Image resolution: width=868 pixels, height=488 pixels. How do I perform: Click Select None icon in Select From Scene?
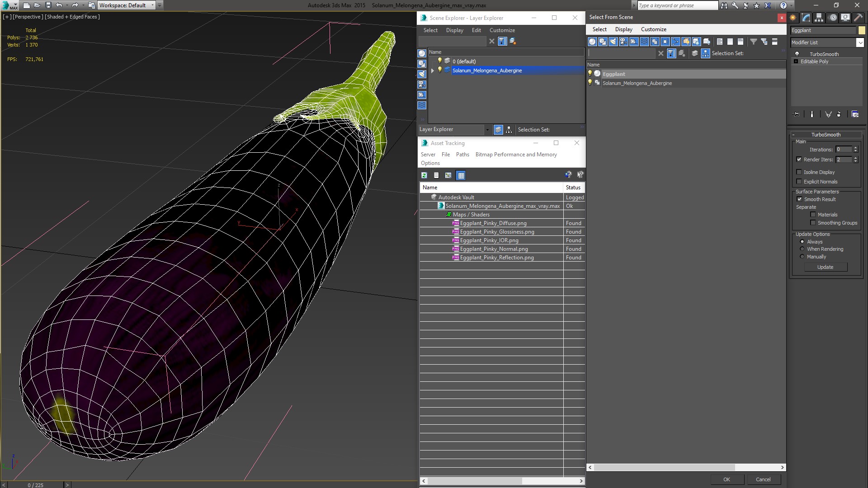pyautogui.click(x=730, y=42)
